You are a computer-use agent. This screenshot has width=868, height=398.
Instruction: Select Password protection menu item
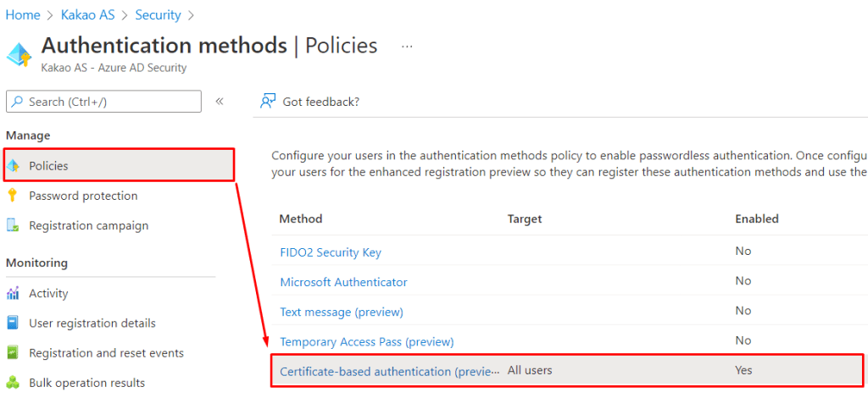point(83,196)
